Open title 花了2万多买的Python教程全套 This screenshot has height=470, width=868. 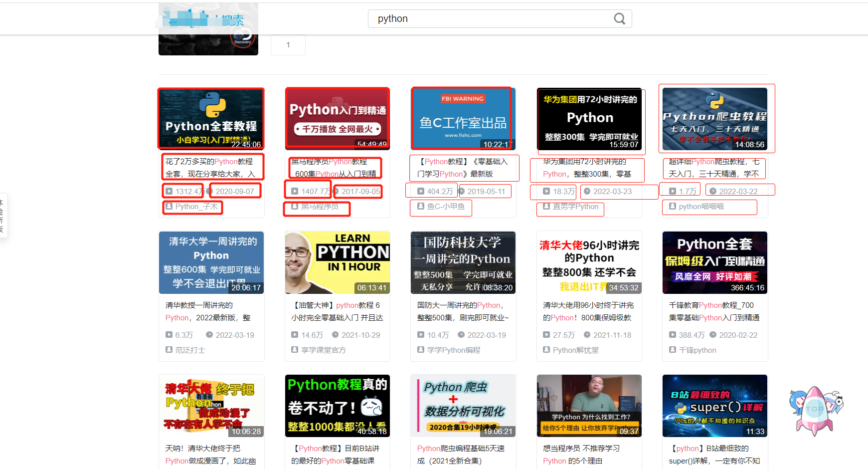pos(210,168)
